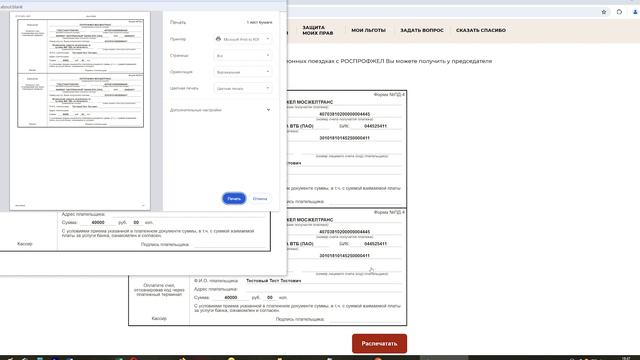
Task: Click 'Подпись плательщика' in the lower web page receipt
Action: tap(300, 319)
